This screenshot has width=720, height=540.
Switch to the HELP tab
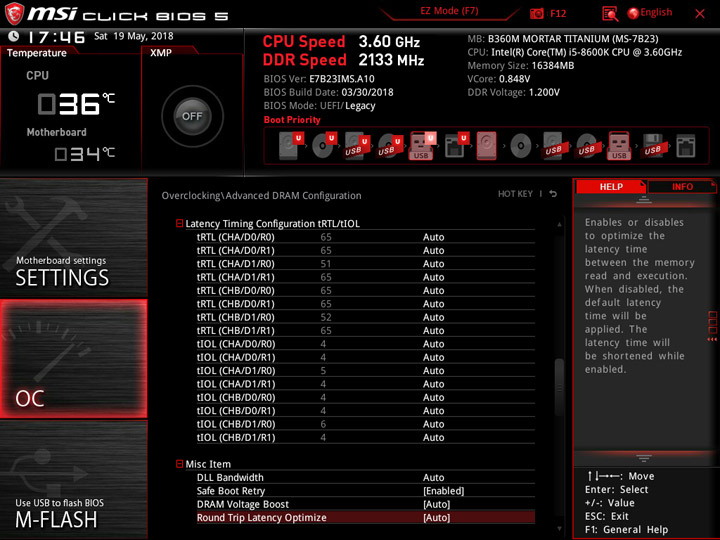[611, 187]
